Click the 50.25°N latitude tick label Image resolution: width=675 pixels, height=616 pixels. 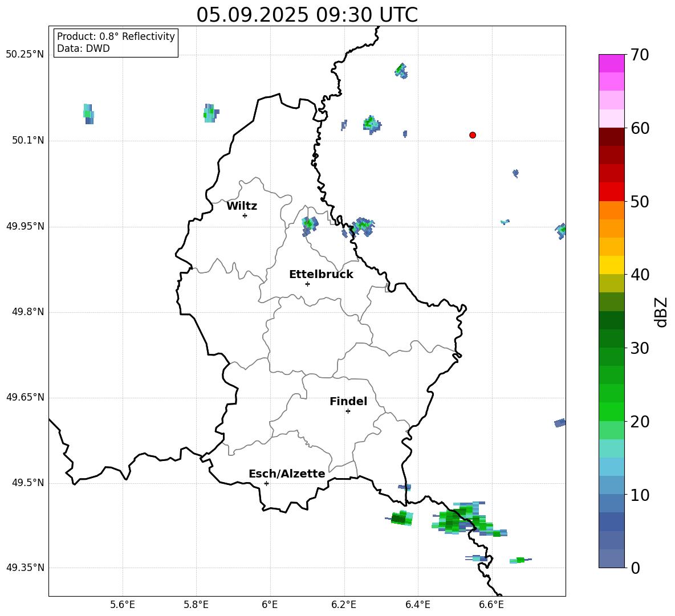[x=25, y=55]
